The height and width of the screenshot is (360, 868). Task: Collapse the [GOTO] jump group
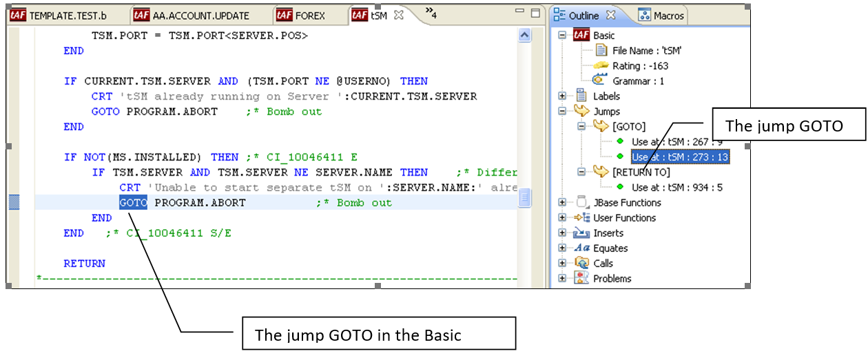pyautogui.click(x=582, y=127)
